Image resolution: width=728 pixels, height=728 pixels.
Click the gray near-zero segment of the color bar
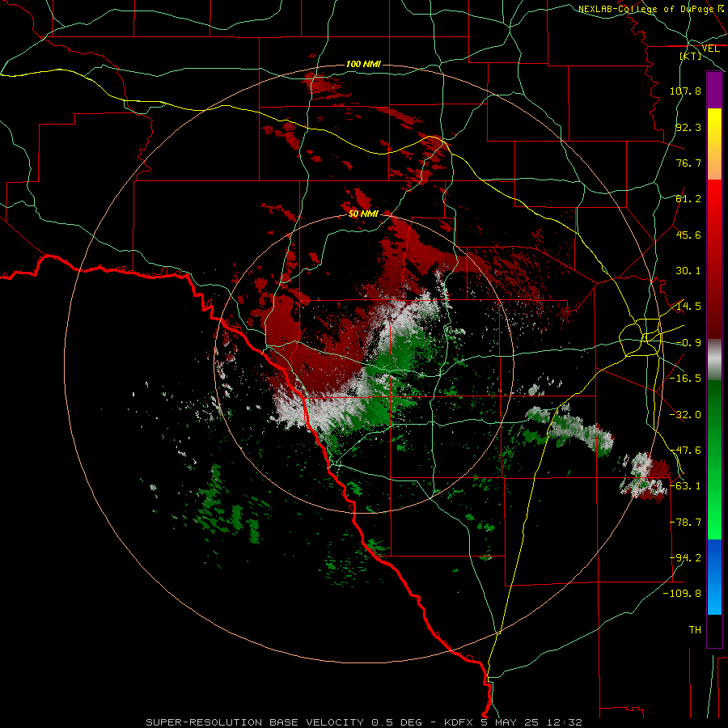pos(714,360)
